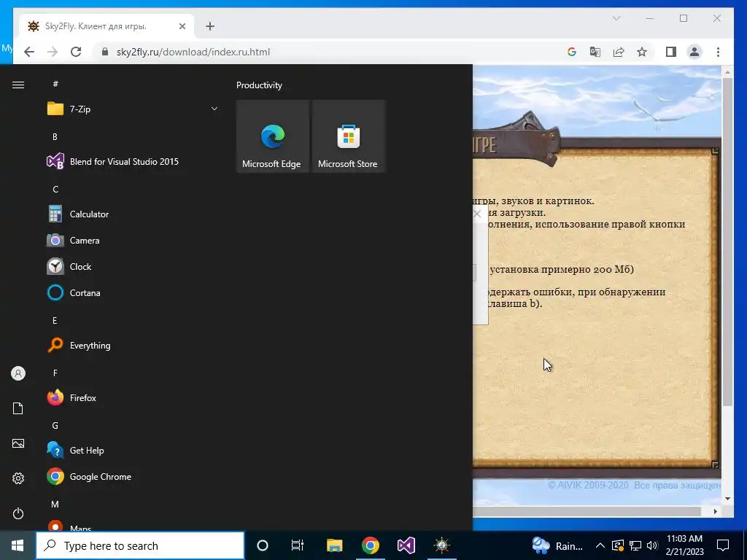Launch the Everything search app
The width and height of the screenshot is (747, 560).
coord(133,345)
